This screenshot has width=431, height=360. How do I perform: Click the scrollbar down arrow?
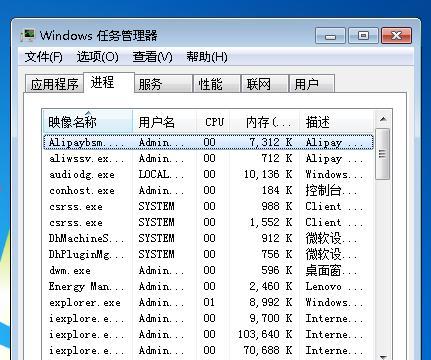point(383,357)
